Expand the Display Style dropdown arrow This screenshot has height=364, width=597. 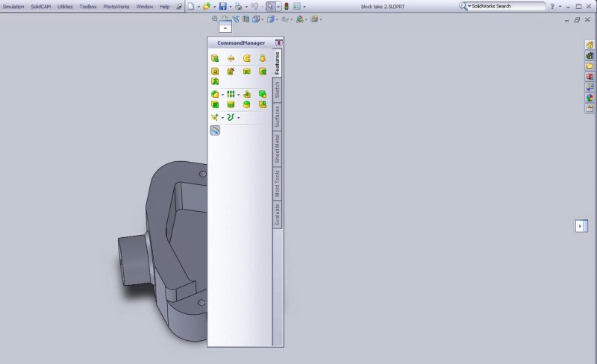point(277,20)
